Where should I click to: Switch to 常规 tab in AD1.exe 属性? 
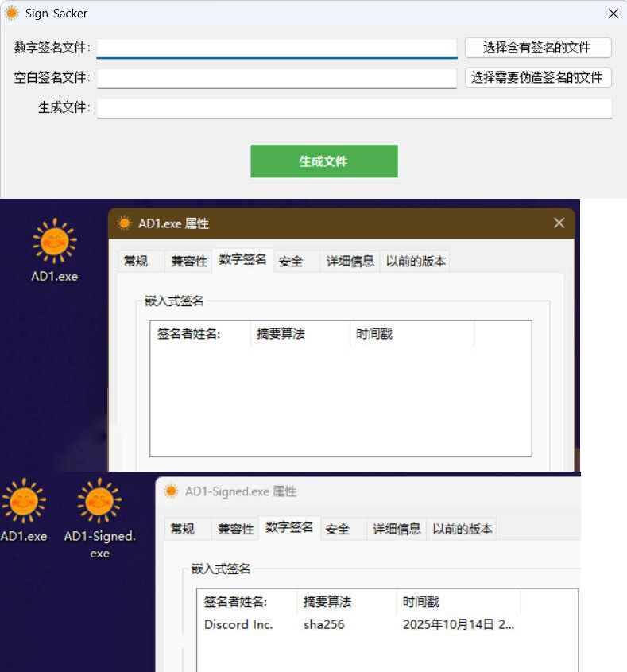pyautogui.click(x=136, y=262)
